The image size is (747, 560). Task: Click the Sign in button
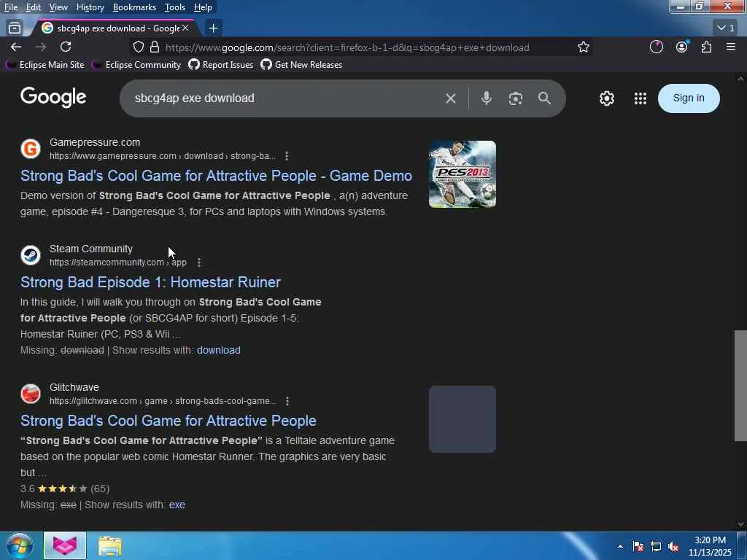(x=689, y=98)
